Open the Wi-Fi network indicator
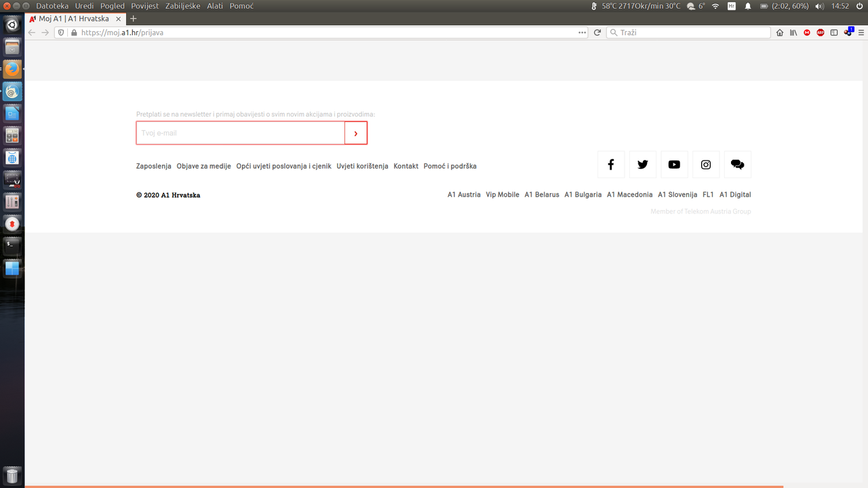 [x=715, y=6]
